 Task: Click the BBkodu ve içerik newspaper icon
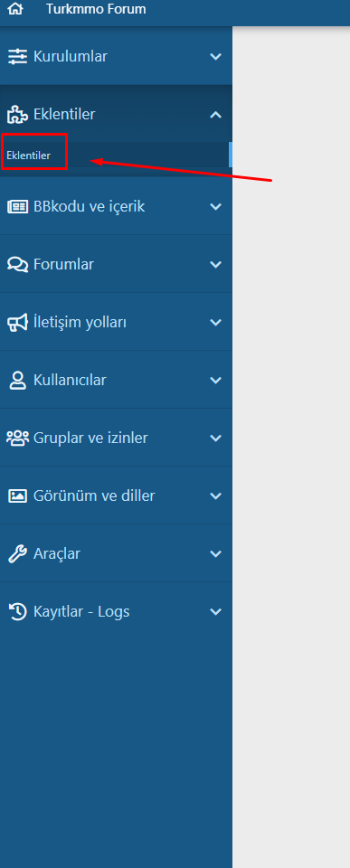(x=17, y=206)
